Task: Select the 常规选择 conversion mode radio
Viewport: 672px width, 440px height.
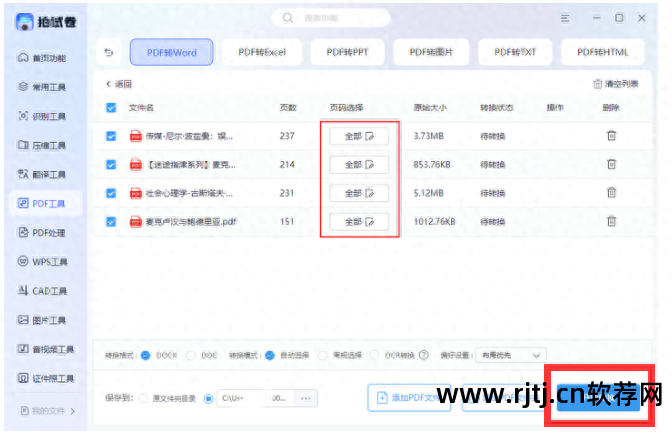Action: click(323, 355)
